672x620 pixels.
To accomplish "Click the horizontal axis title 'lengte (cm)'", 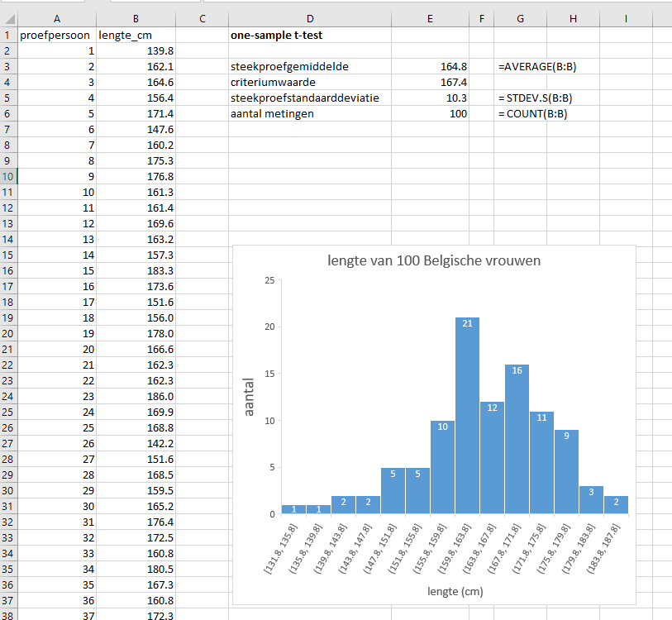I will (x=455, y=591).
